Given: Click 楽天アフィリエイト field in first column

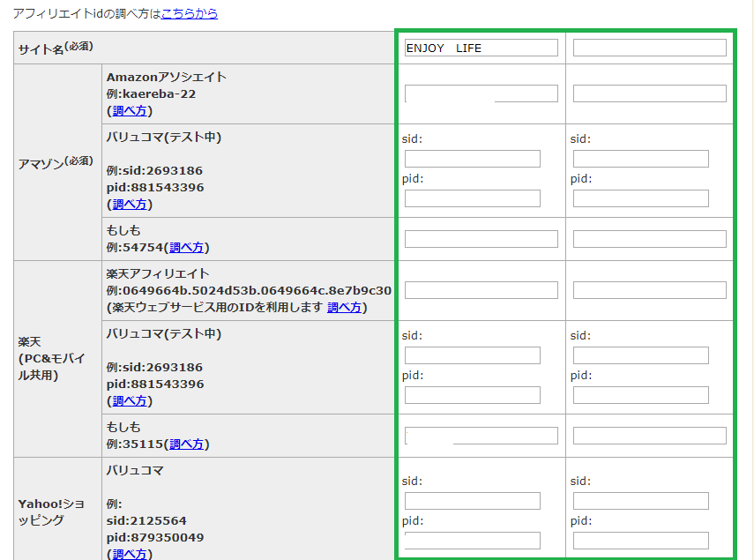Looking at the screenshot, I should [482, 290].
